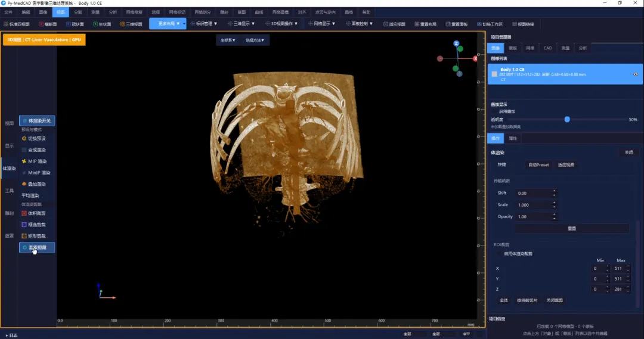Switch to 矢状面 sagittal view
This screenshot has height=339, width=644.
coord(102,24)
